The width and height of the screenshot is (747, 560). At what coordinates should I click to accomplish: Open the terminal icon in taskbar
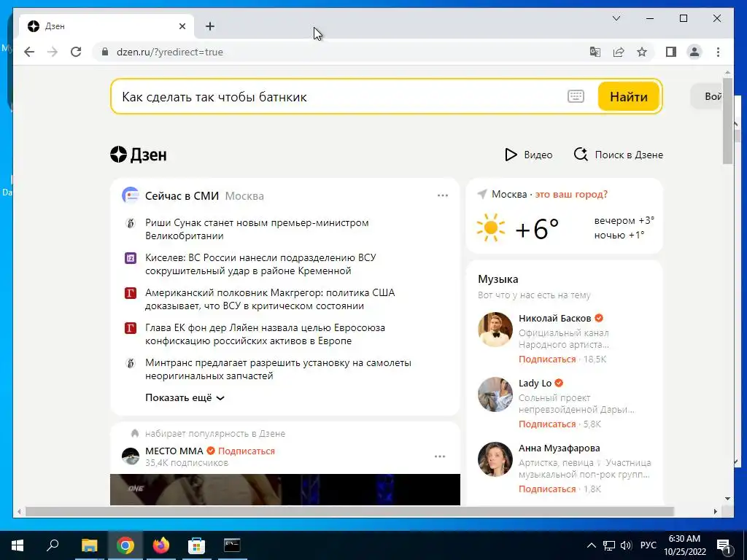232,545
